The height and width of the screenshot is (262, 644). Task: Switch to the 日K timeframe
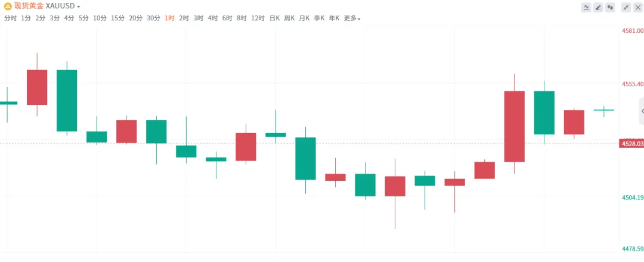[274, 18]
